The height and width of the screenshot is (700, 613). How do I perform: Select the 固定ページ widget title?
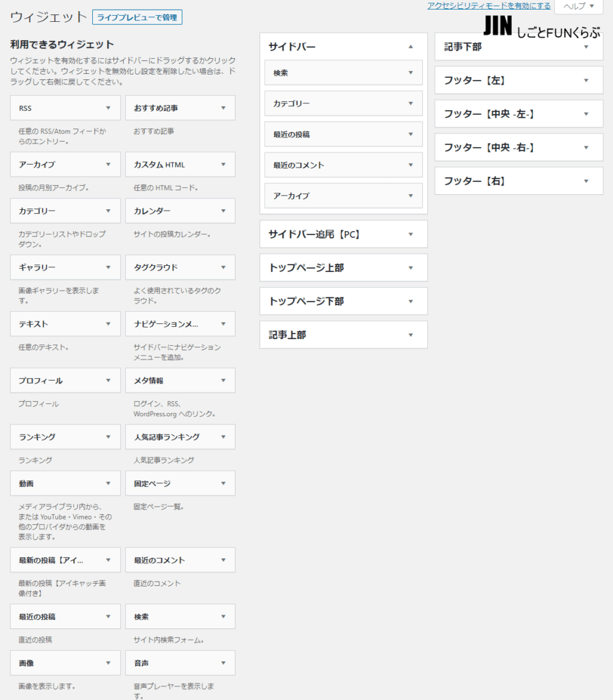152,483
